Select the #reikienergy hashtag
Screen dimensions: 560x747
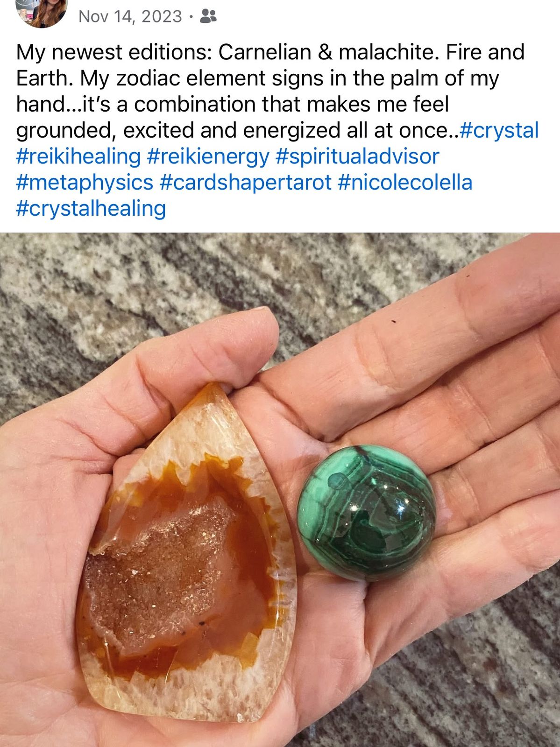click(x=208, y=156)
